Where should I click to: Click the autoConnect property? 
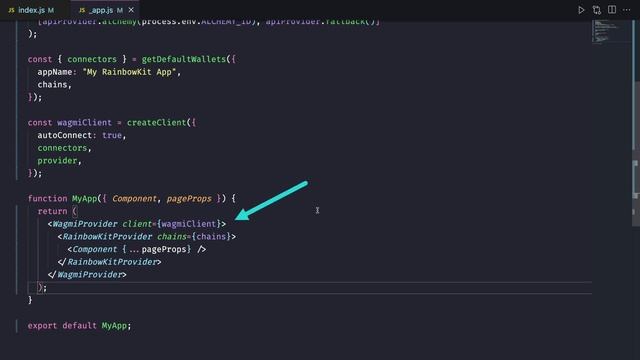(64, 135)
